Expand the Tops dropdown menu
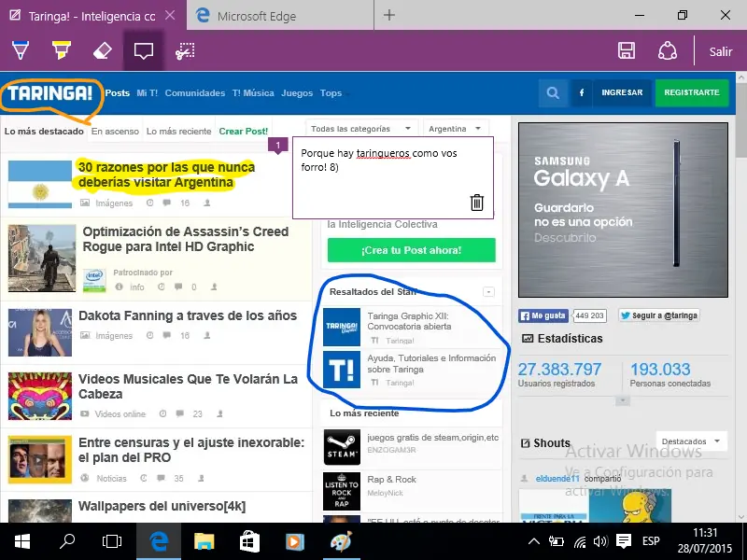 pos(333,92)
